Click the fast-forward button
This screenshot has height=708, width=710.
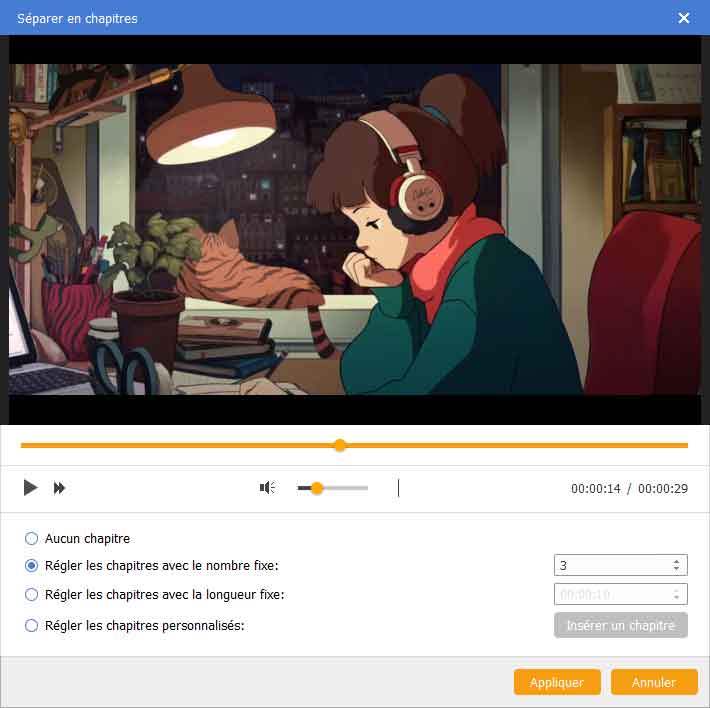pos(60,488)
